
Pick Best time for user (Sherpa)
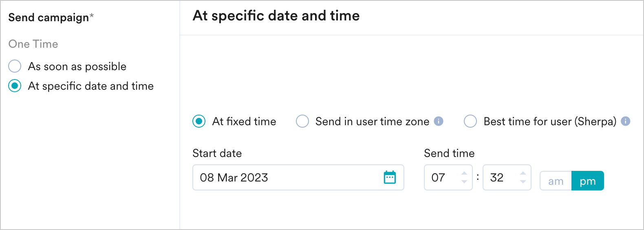tap(470, 122)
